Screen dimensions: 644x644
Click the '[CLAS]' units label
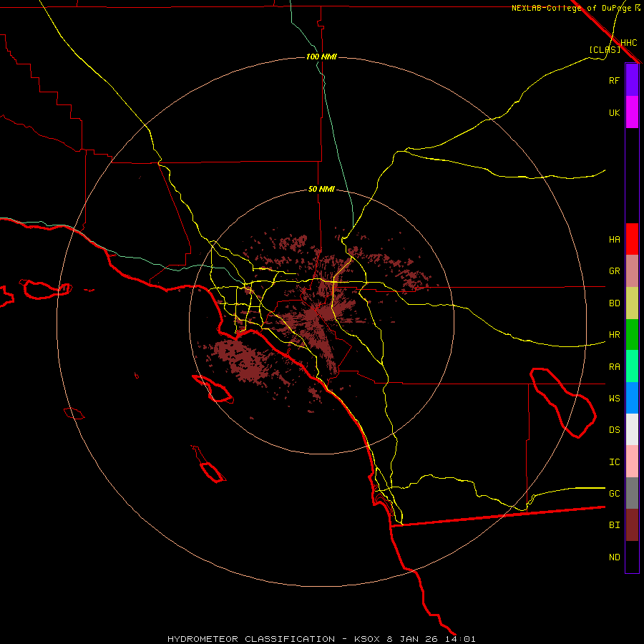pos(605,49)
